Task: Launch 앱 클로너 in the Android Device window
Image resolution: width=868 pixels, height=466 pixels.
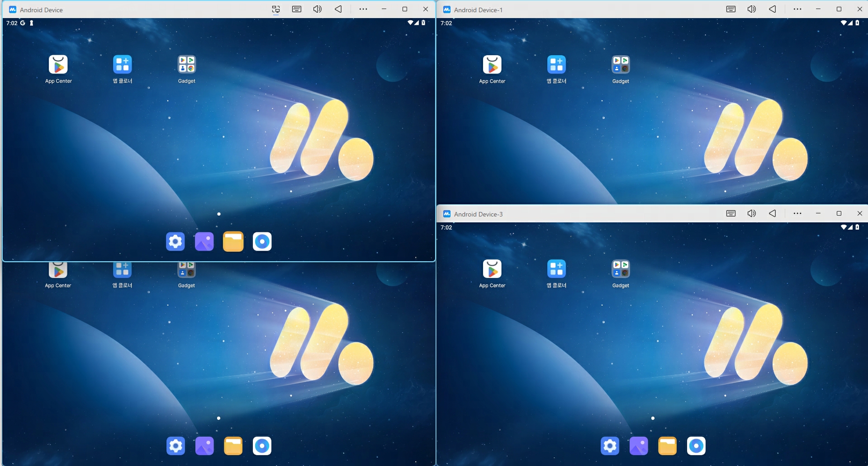Action: coord(123,65)
